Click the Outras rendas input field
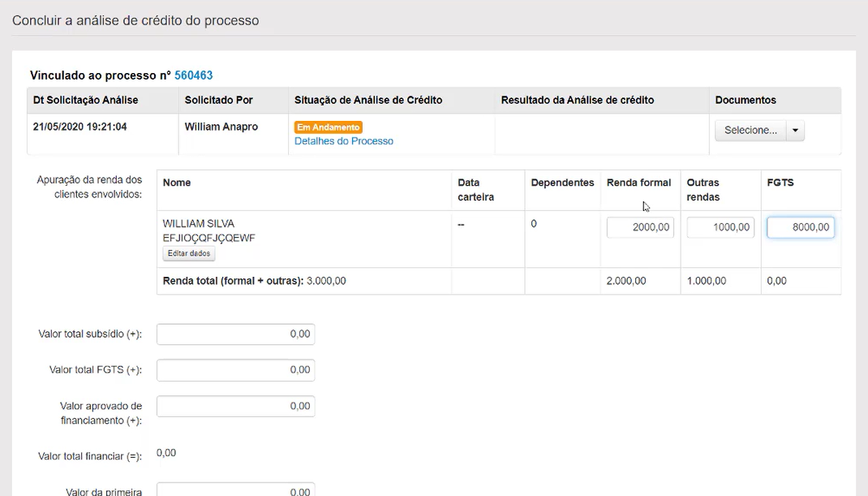The image size is (868, 496). point(720,228)
